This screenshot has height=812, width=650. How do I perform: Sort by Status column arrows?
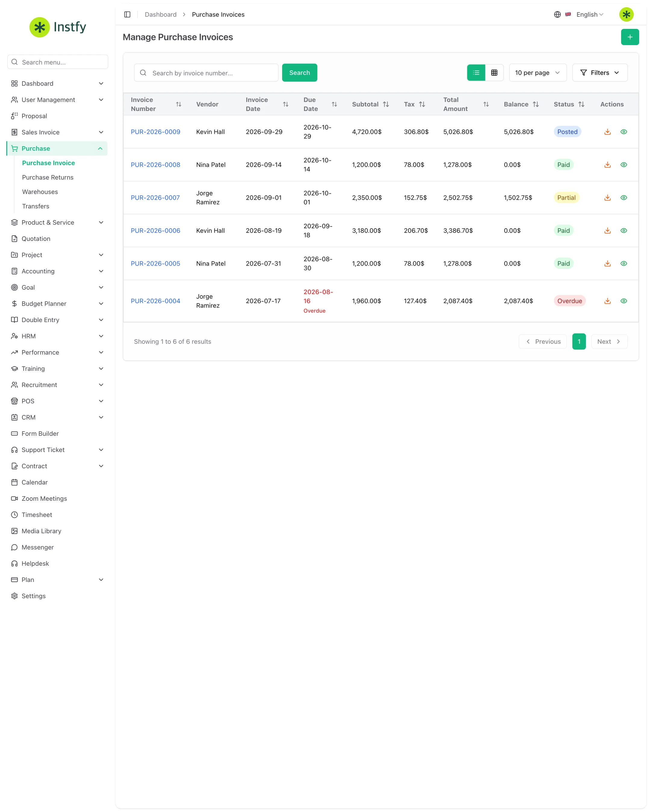click(x=581, y=104)
